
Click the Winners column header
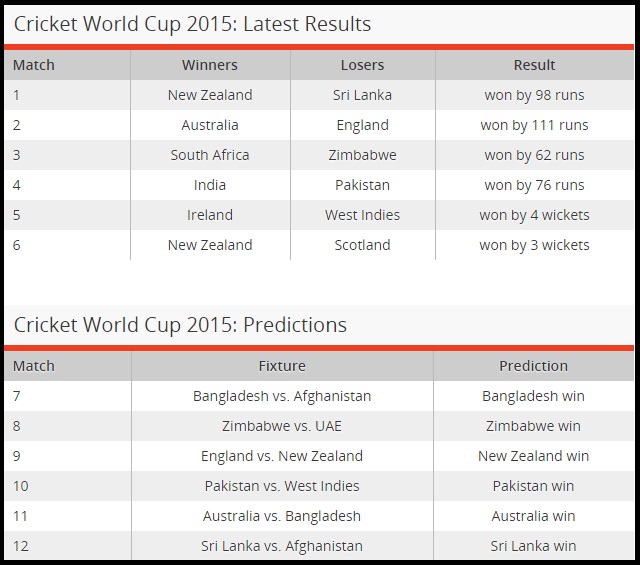(210, 65)
